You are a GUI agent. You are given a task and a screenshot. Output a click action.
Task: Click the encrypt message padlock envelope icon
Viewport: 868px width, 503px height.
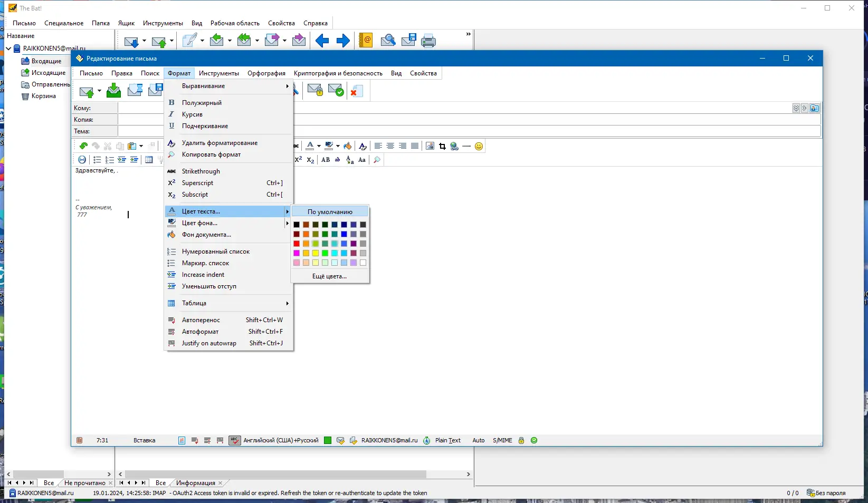[316, 90]
